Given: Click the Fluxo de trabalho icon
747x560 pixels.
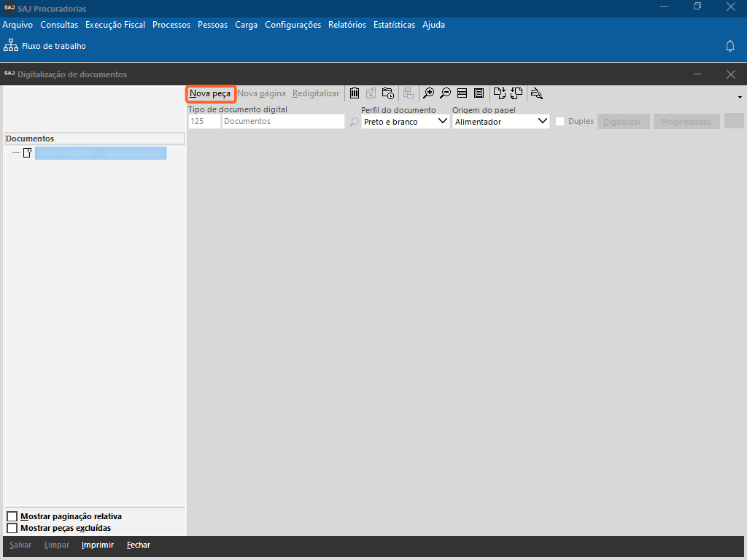Looking at the screenshot, I should click(11, 46).
